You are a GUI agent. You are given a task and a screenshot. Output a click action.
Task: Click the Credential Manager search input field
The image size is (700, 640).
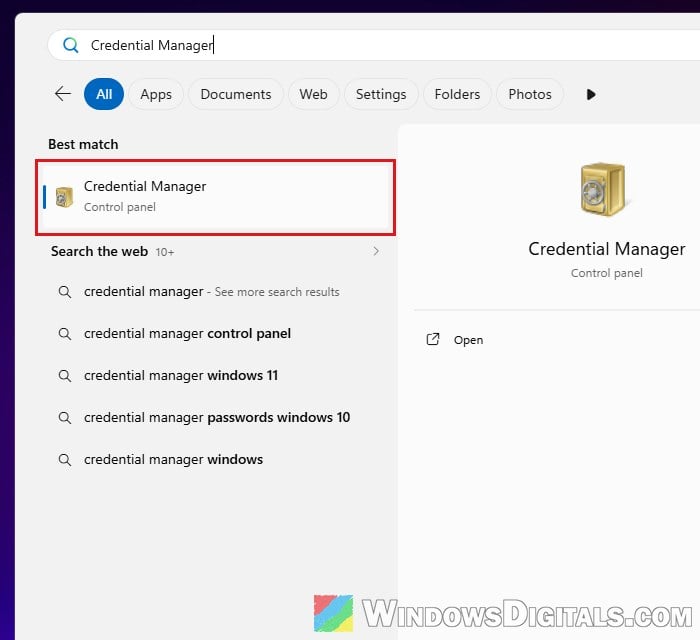pyautogui.click(x=374, y=45)
